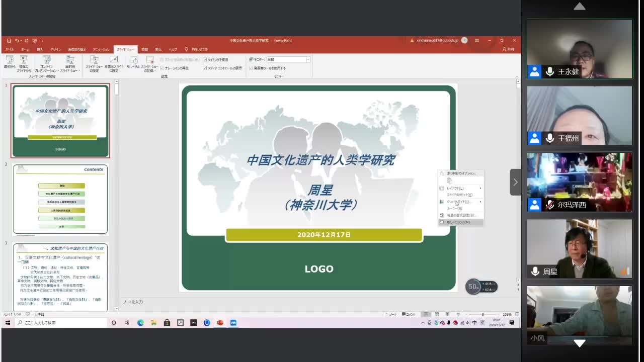Open Microsoft Edge from taskbar
The height and width of the screenshot is (362, 644).
point(140,323)
